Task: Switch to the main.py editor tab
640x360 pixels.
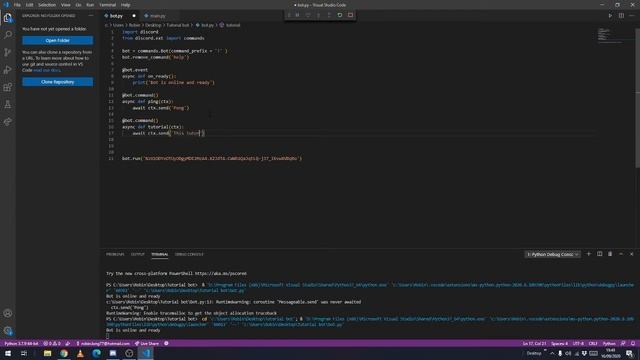Action: coord(158,16)
